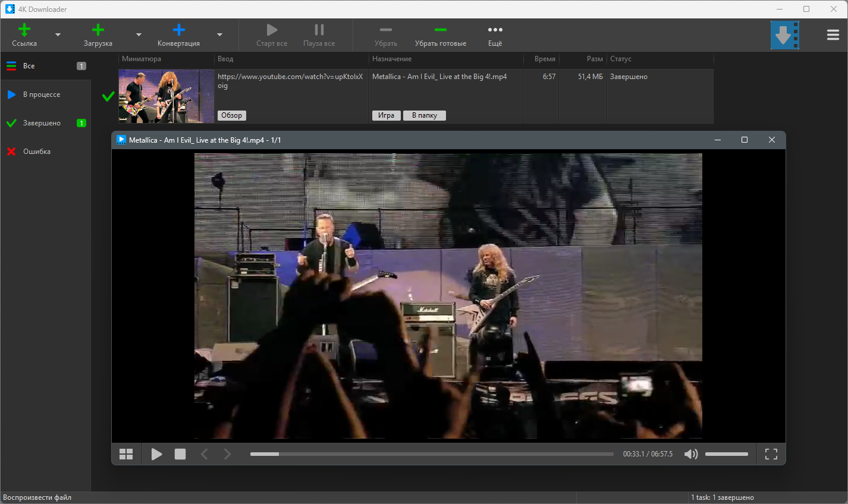This screenshot has width=848, height=504.
Task: Expand the Ссылка dropdown arrow
Action: 58,34
